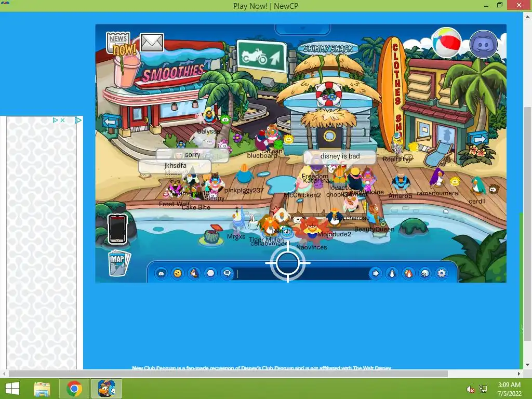532x399 pixels.
Task: Click the motorcycle road sign
Action: (x=262, y=56)
